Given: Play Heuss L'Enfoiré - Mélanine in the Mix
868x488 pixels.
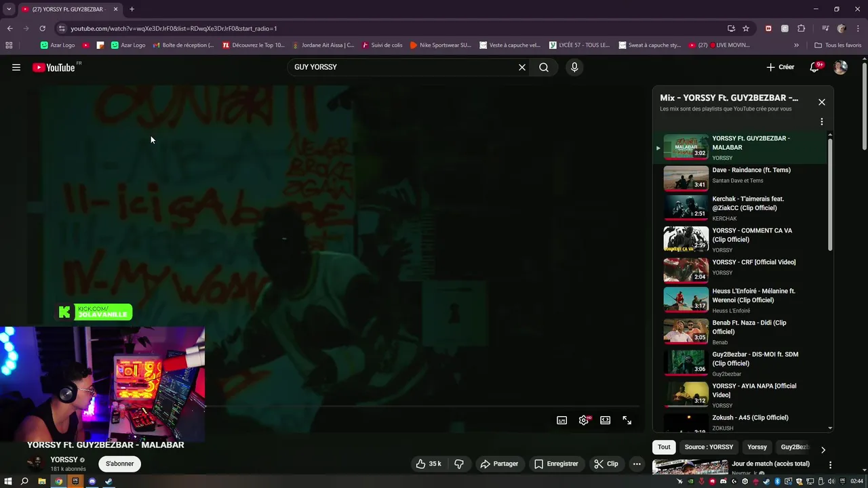Looking at the screenshot, I should (x=741, y=300).
